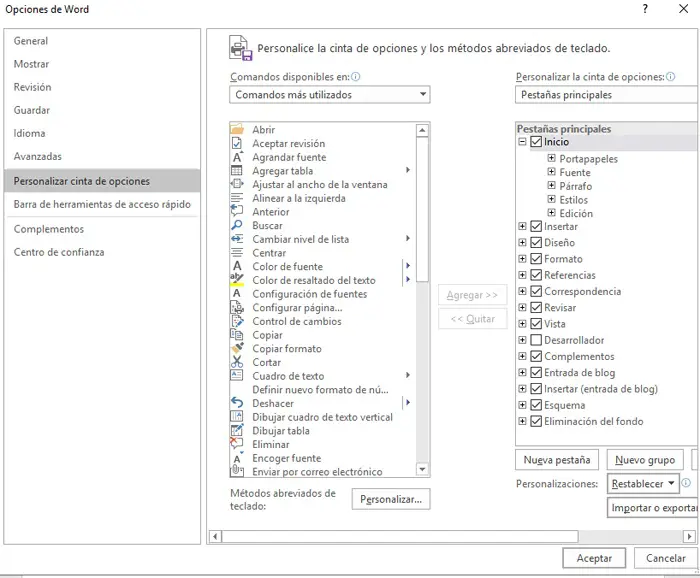Click the Configuración de fuentes icon
The width and height of the screenshot is (700, 578).
[x=237, y=293]
